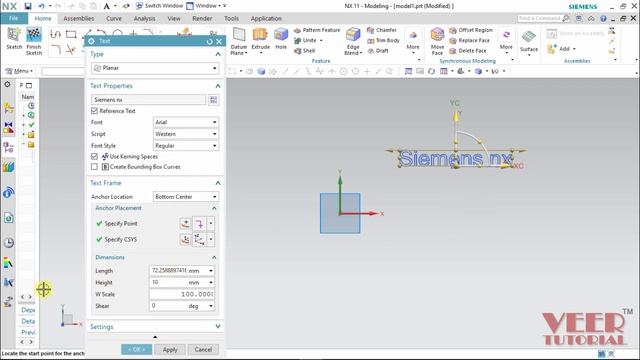Open the Sketch tool
The height and width of the screenshot is (360, 640).
(14, 38)
